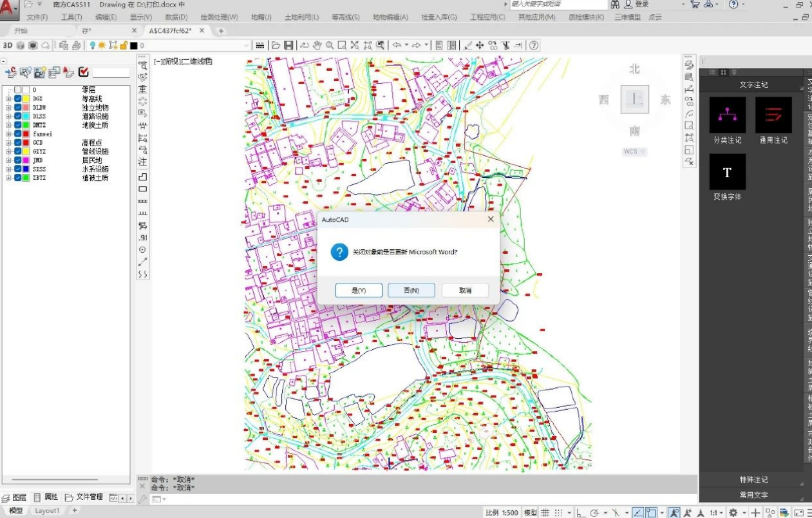Expand the GCD 高程点 layer tree node
This screenshot has width=812, height=518.
[x=8, y=143]
